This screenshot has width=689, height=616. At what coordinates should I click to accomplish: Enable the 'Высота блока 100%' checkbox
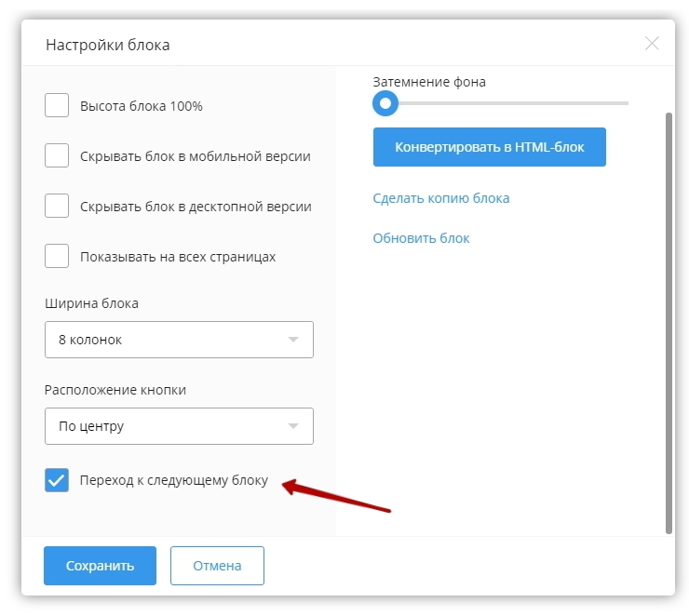[57, 106]
